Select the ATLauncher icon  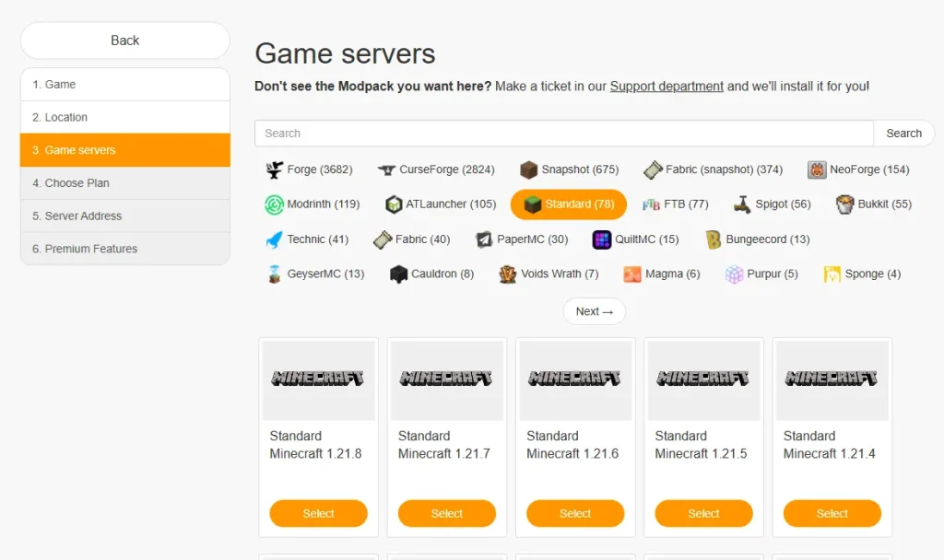tap(394, 204)
